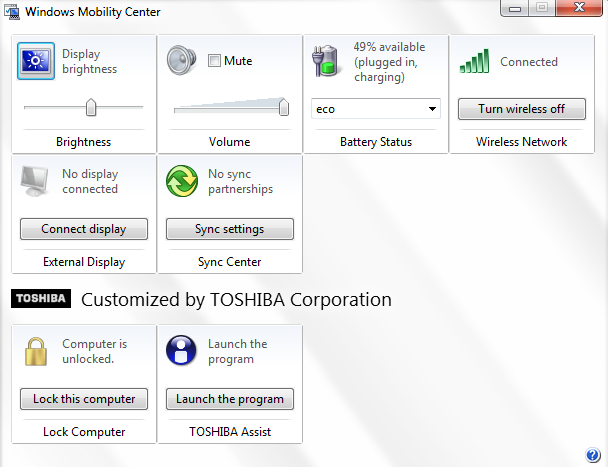Click the external display monitor icon
The width and height of the screenshot is (608, 467).
36,181
